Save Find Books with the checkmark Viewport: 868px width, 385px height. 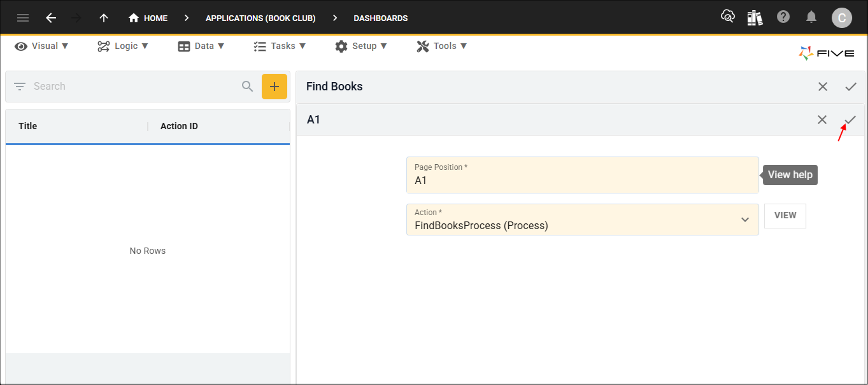pyautogui.click(x=850, y=87)
